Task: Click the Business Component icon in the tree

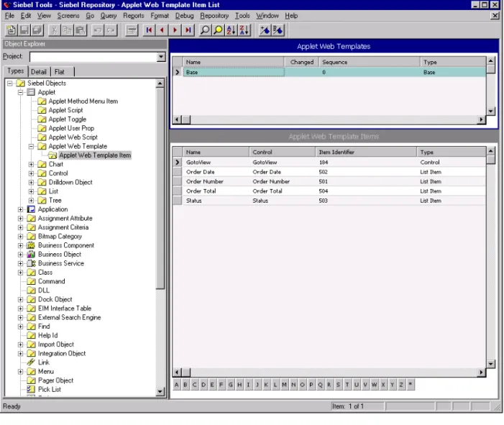Action: pos(31,245)
